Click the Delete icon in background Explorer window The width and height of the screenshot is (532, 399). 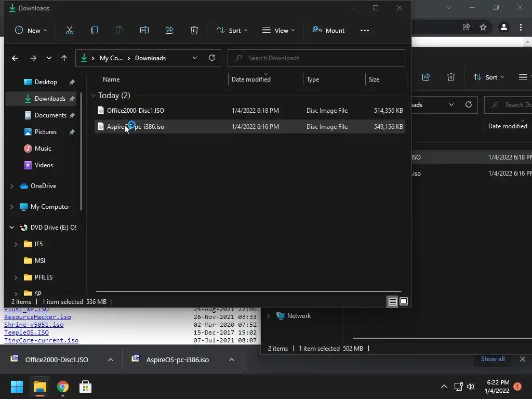(x=450, y=77)
